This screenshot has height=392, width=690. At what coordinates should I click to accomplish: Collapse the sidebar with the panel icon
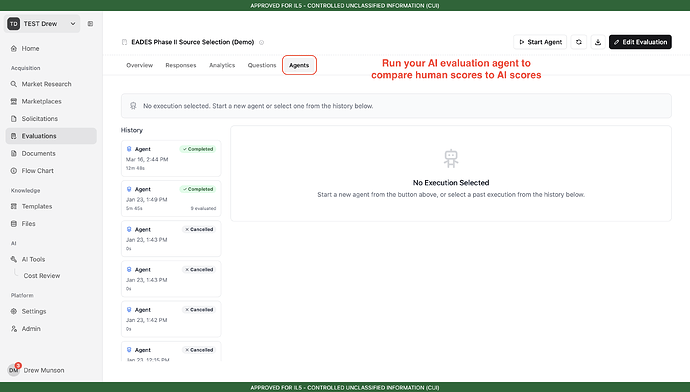pyautogui.click(x=90, y=24)
